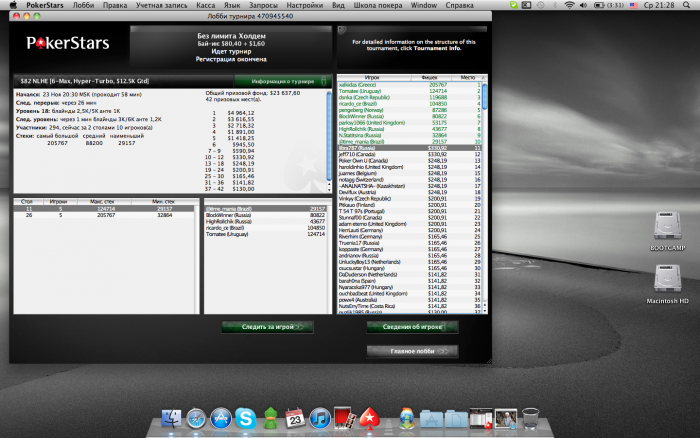Click green shield status menu icon
700x438 pixels.
[514, 5]
